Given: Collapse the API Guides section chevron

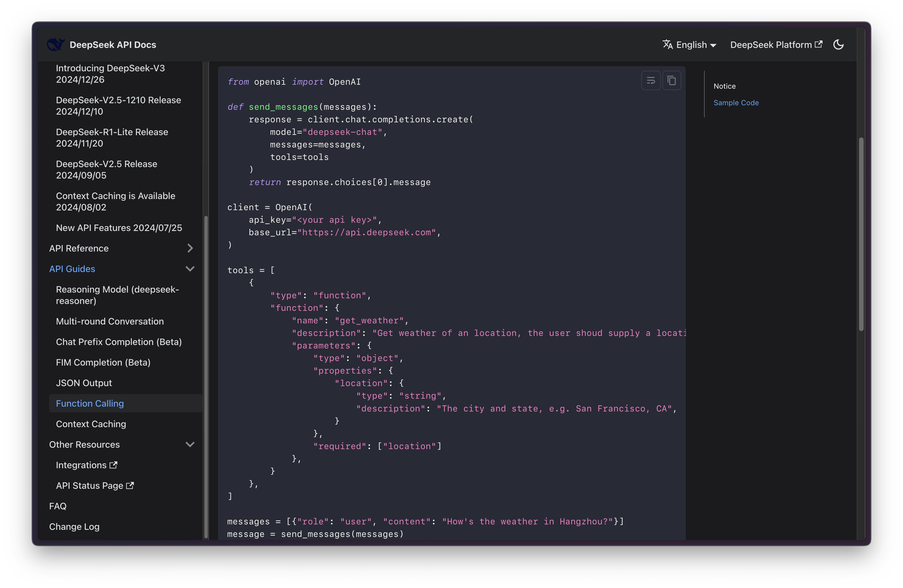Looking at the screenshot, I should [x=190, y=269].
